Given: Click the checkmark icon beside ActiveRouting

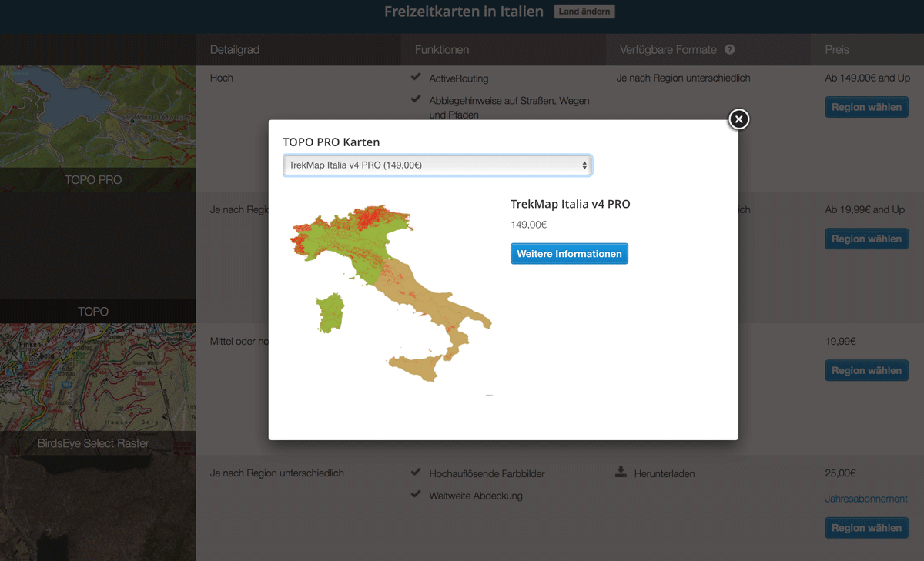Looking at the screenshot, I should 416,77.
